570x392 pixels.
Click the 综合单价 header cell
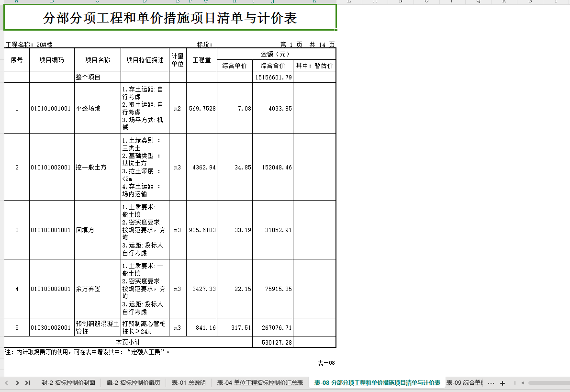(235, 66)
